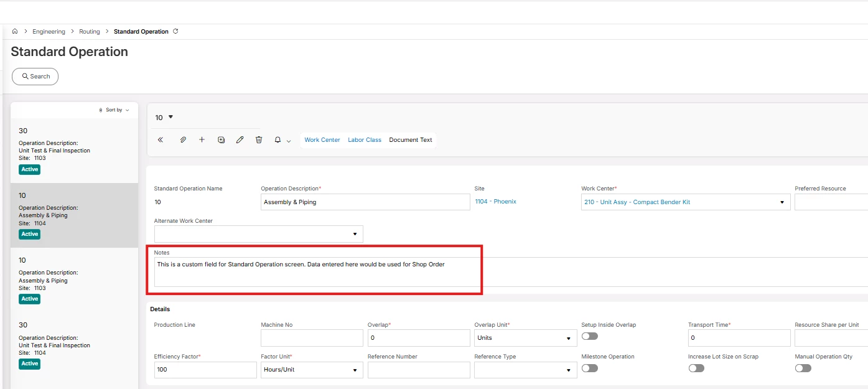Screen dimensions: 868x389
Task: Select list record 10 at Site 1104
Action: point(75,215)
